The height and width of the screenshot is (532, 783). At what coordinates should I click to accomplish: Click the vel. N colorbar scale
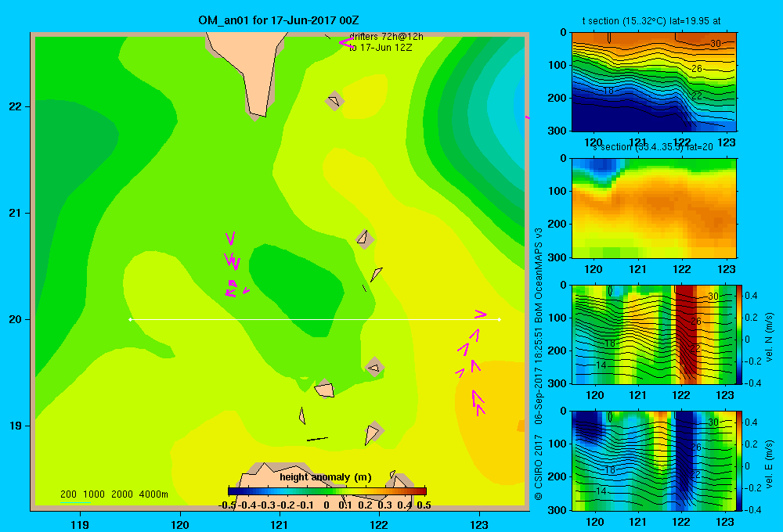click(x=740, y=334)
